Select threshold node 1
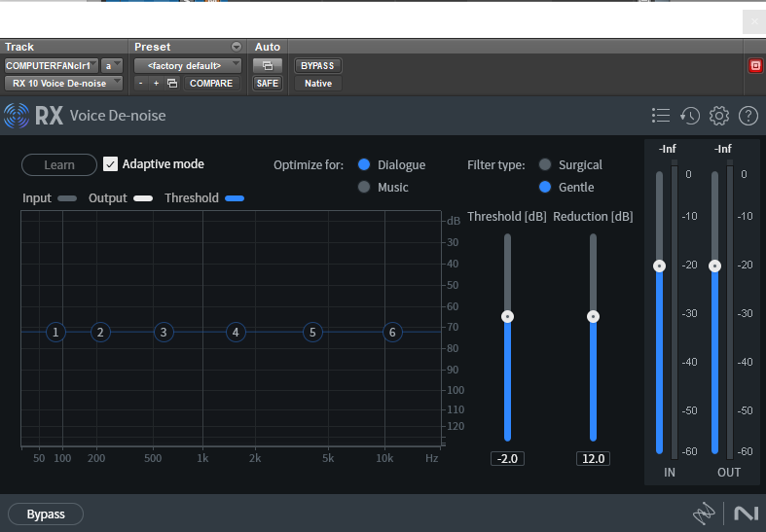The image size is (766, 532). (x=55, y=333)
